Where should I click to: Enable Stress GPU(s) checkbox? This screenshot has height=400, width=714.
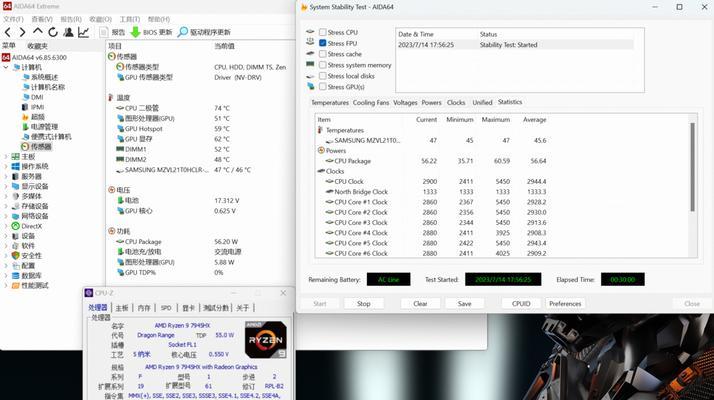pyautogui.click(x=323, y=87)
